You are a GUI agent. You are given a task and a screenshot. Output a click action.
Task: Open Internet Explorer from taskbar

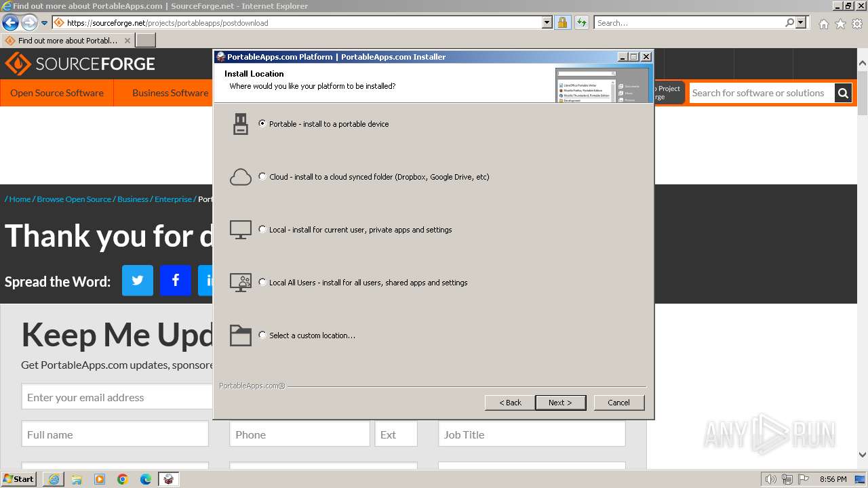pyautogui.click(x=54, y=479)
